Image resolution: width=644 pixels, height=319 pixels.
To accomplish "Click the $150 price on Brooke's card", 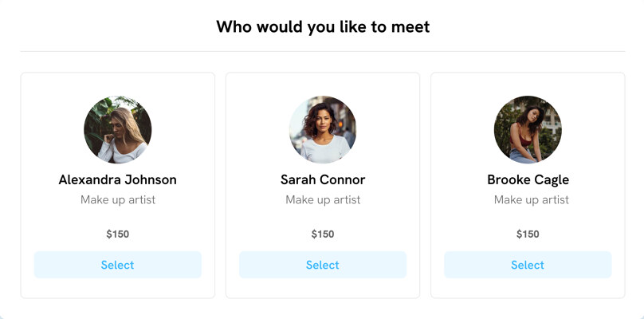I will point(528,234).
